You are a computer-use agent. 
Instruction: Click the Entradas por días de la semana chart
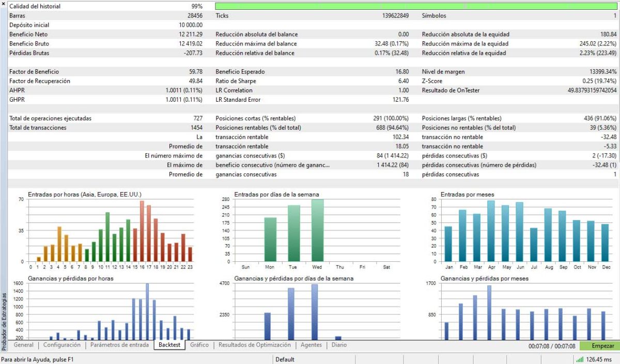(x=317, y=230)
